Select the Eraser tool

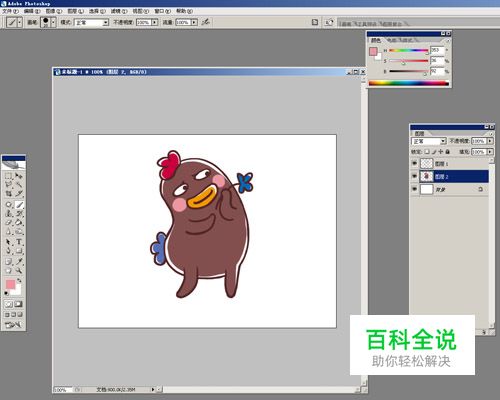coord(9,222)
